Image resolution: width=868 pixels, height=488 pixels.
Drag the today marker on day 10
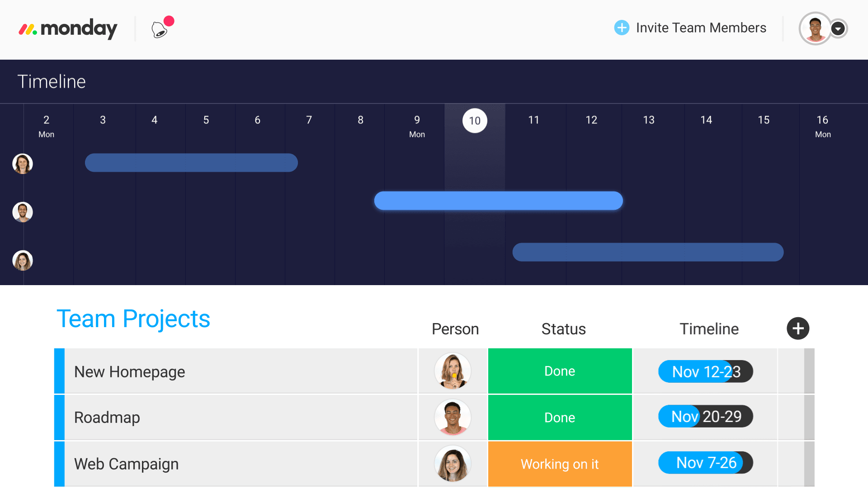click(x=476, y=120)
